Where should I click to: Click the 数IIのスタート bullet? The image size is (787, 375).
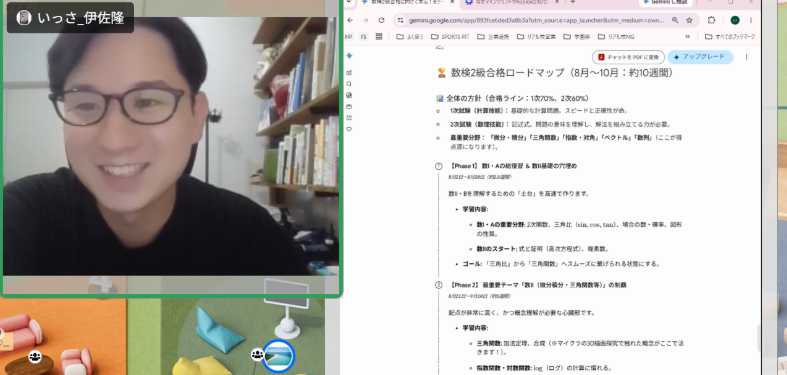[x=543, y=248]
